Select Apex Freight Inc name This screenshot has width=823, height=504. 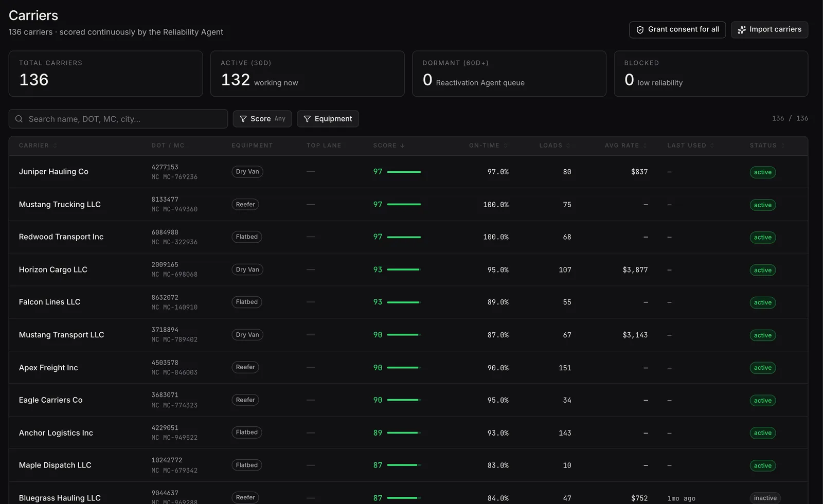point(48,368)
